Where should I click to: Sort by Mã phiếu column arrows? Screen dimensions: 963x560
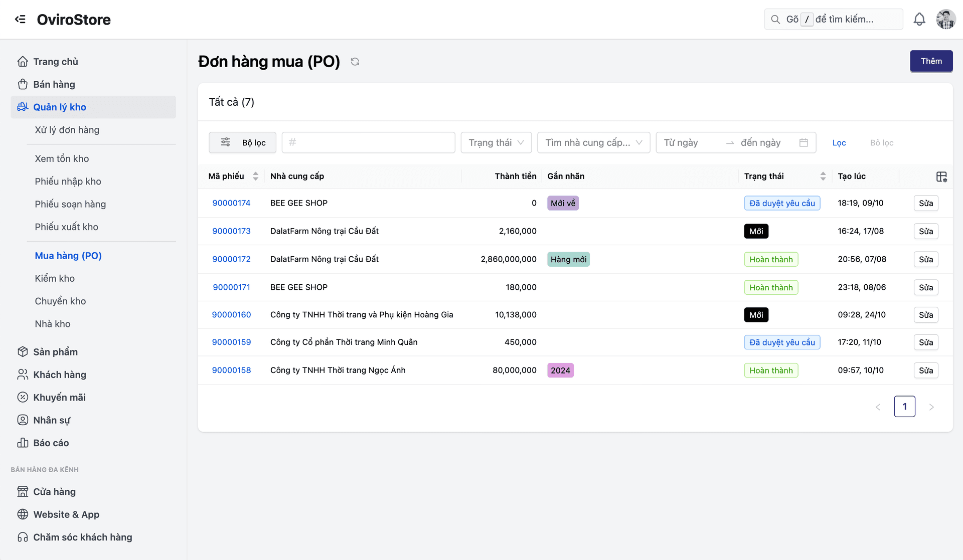pos(255,176)
